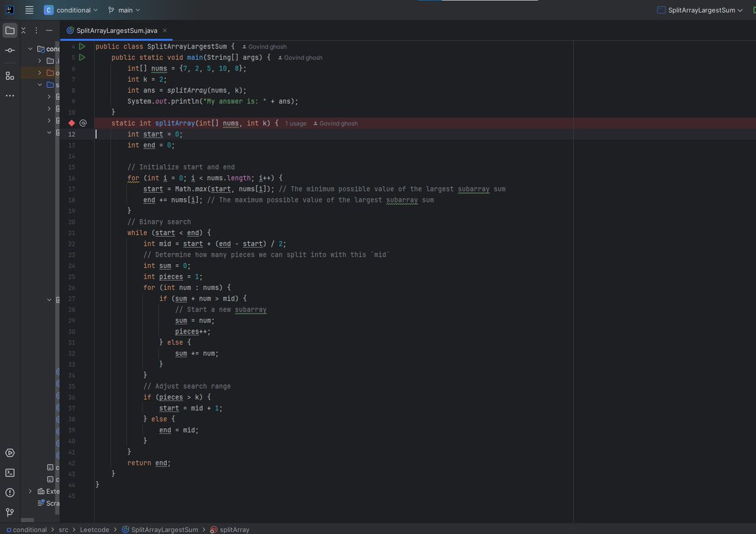Click Leetcode in breadcrumb bar
This screenshot has width=756, height=534.
coord(94,530)
